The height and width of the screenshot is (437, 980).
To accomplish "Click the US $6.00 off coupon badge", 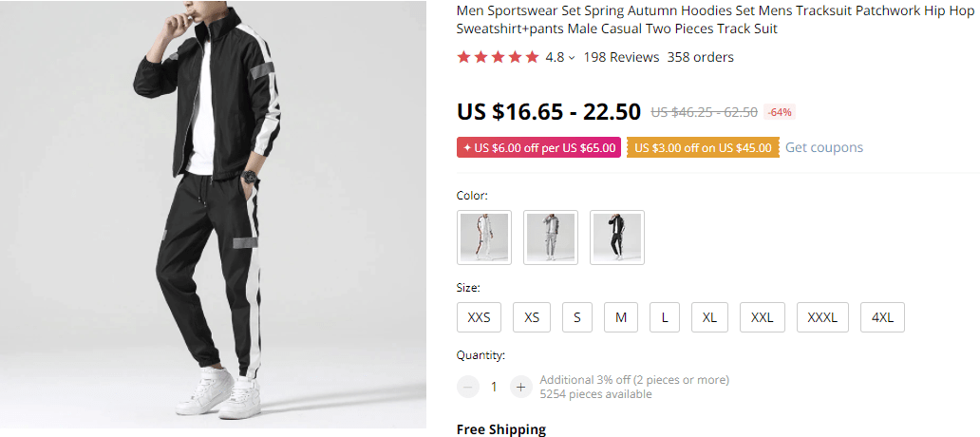I will 538,147.
